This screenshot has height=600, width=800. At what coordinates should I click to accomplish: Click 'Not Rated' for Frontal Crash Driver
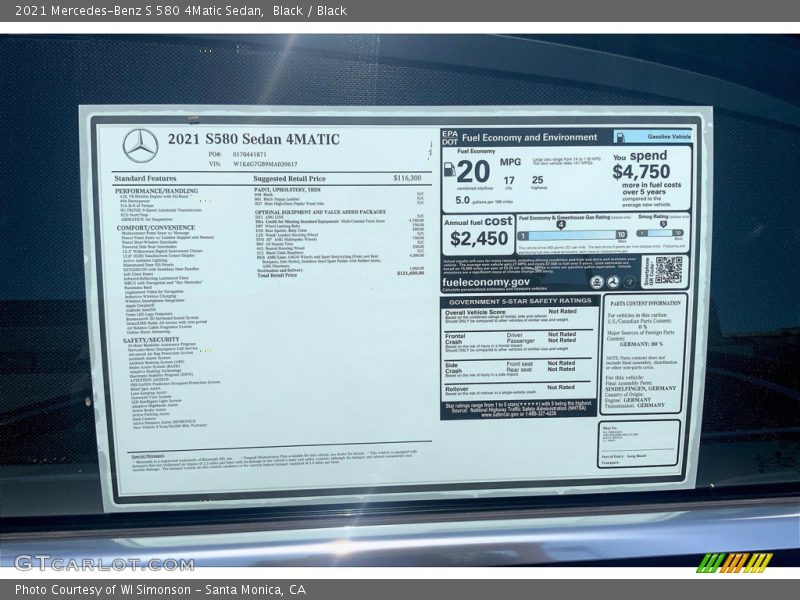[x=562, y=335]
